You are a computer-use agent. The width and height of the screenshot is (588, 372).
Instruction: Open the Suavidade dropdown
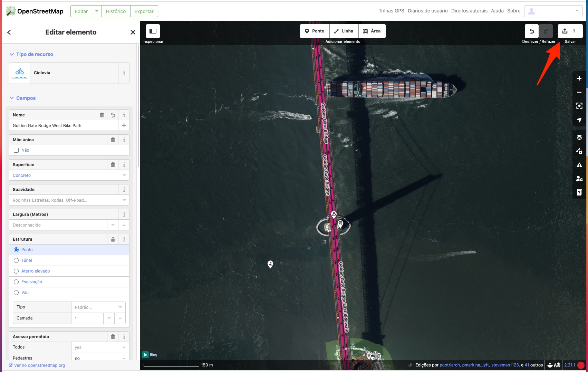pyautogui.click(x=69, y=200)
